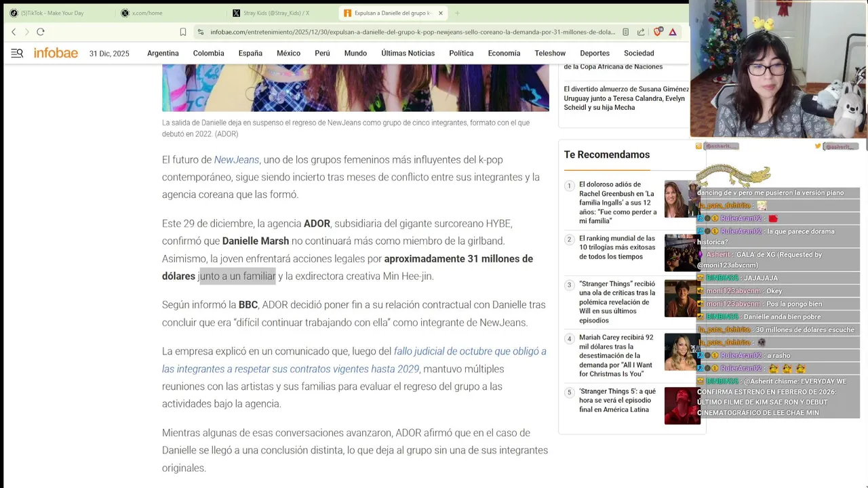868x488 pixels.
Task: Click the Rachel Greenbush thumbnail
Action: click(x=681, y=199)
